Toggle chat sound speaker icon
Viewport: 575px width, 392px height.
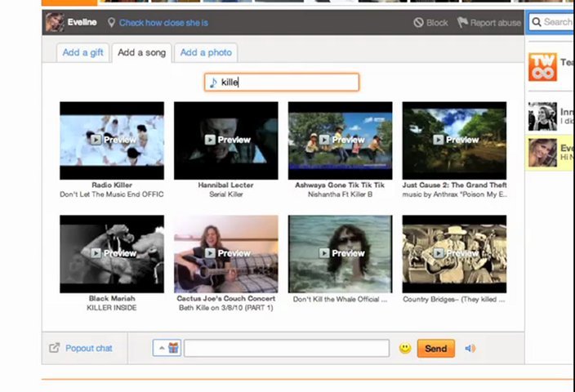pos(470,348)
